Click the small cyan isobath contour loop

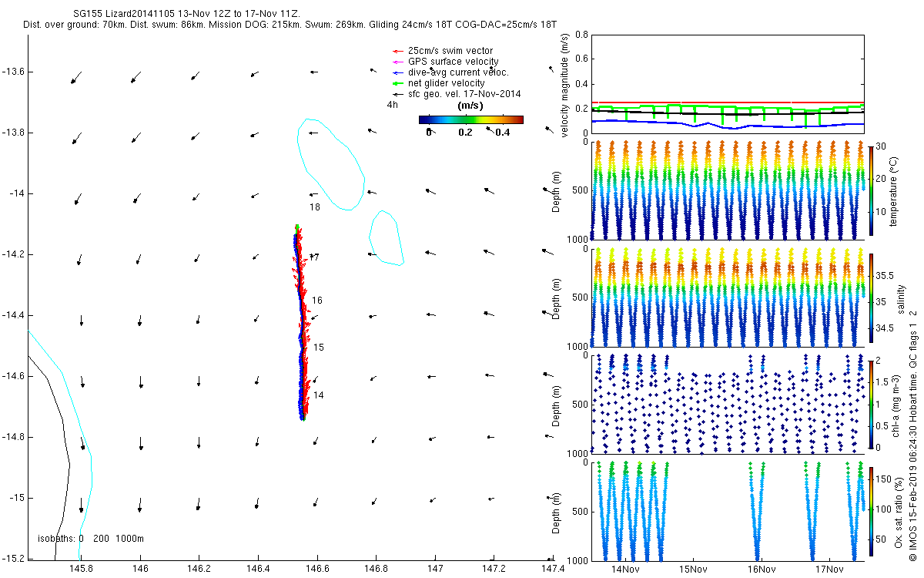coord(387,238)
